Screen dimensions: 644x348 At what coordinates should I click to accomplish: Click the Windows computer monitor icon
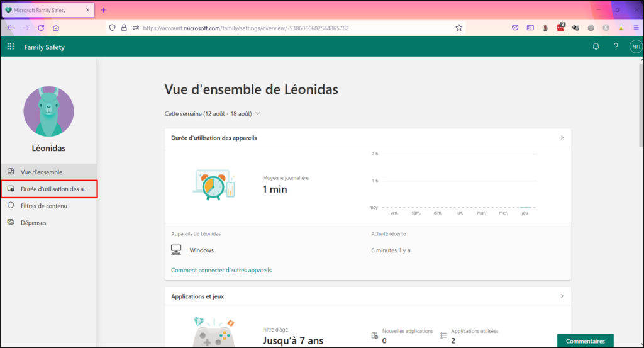pyautogui.click(x=176, y=250)
